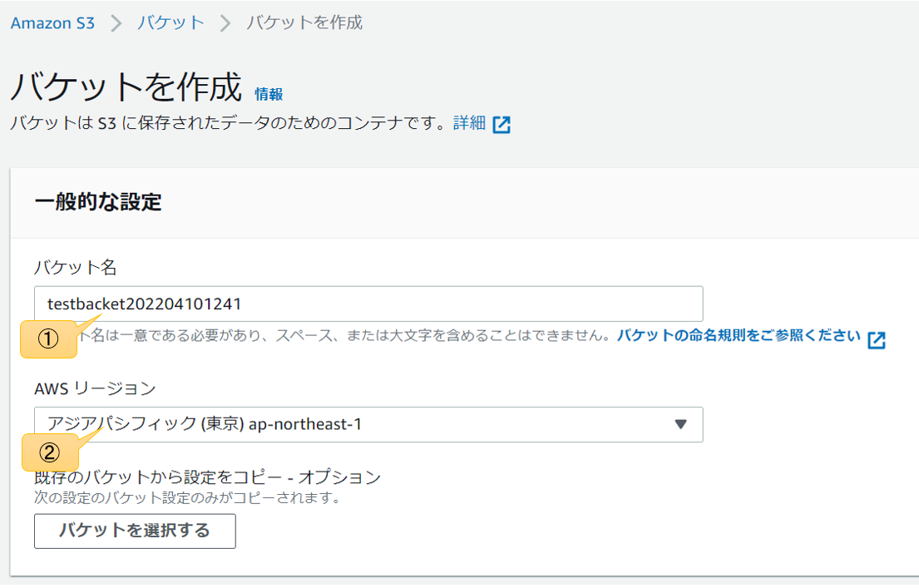Open the 情報 help link
The width and height of the screenshot is (919, 588).
(x=268, y=94)
